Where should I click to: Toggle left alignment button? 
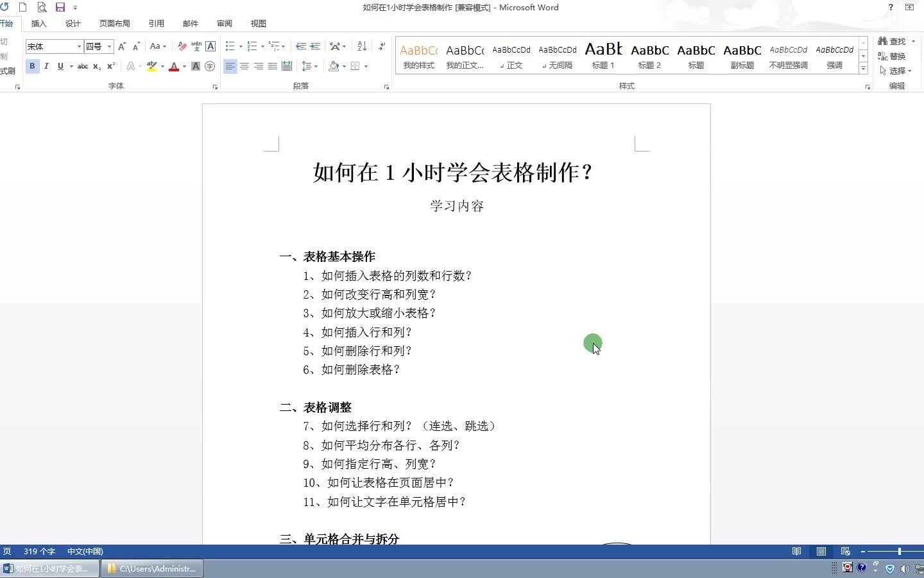click(x=230, y=66)
